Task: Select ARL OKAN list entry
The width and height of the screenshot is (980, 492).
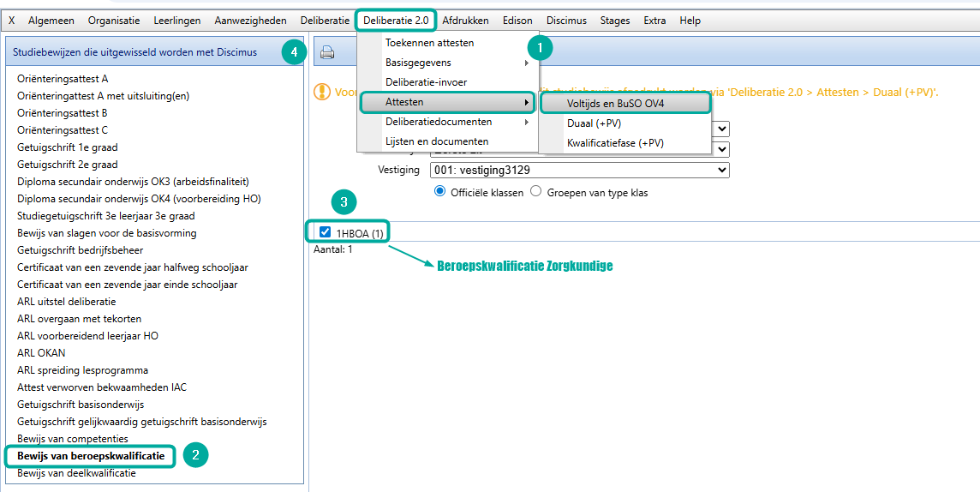Action: tap(41, 352)
